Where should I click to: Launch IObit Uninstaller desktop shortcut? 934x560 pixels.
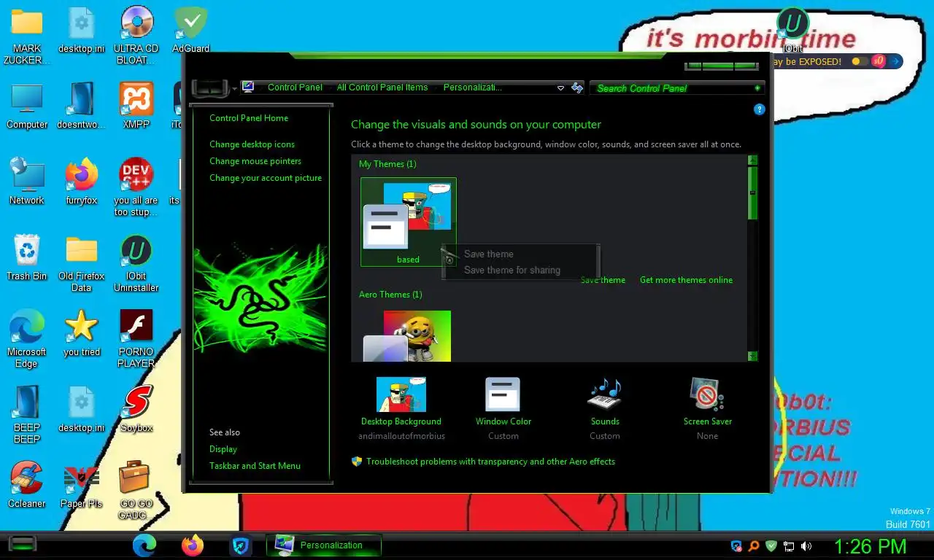coord(136,262)
